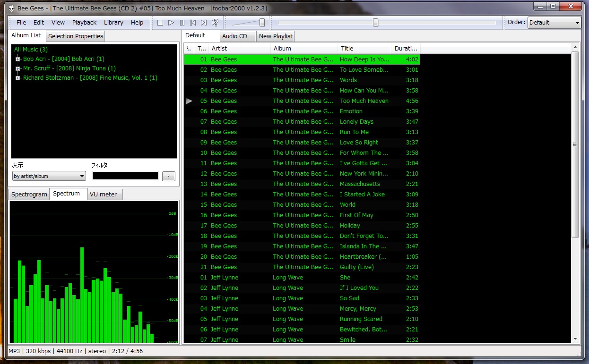Sort by the Album column header
Screen dimensions: 589x364
pos(304,48)
